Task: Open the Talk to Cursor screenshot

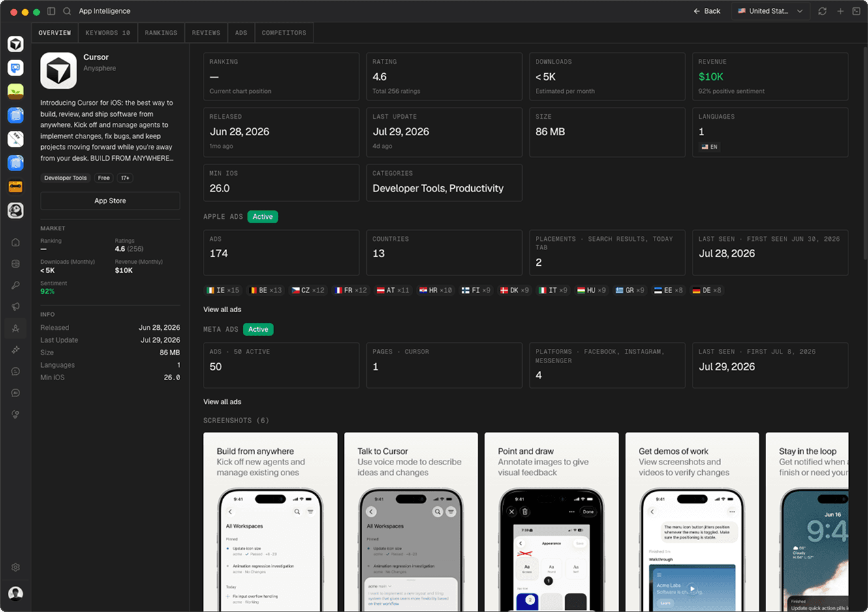Action: [x=411, y=522]
